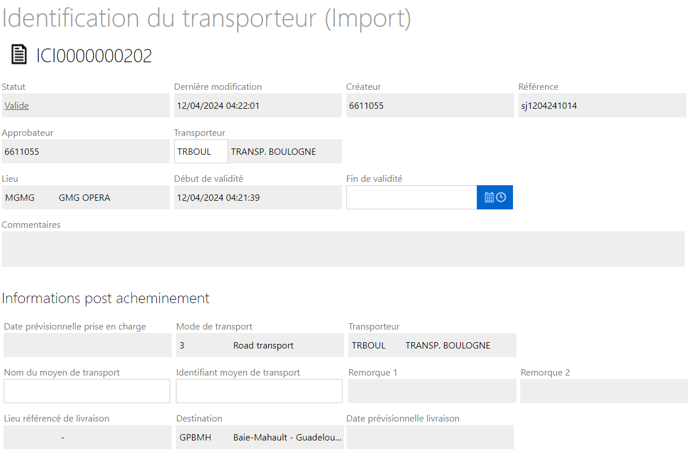This screenshot has width=688, height=452.
Task: Select the Lieu field MGMG GMG OPERA
Action: [86, 197]
